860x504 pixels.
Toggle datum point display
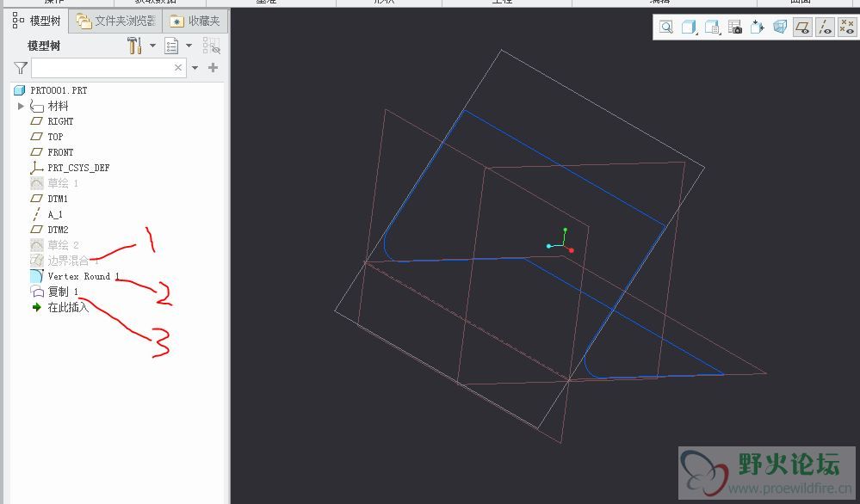point(847,27)
